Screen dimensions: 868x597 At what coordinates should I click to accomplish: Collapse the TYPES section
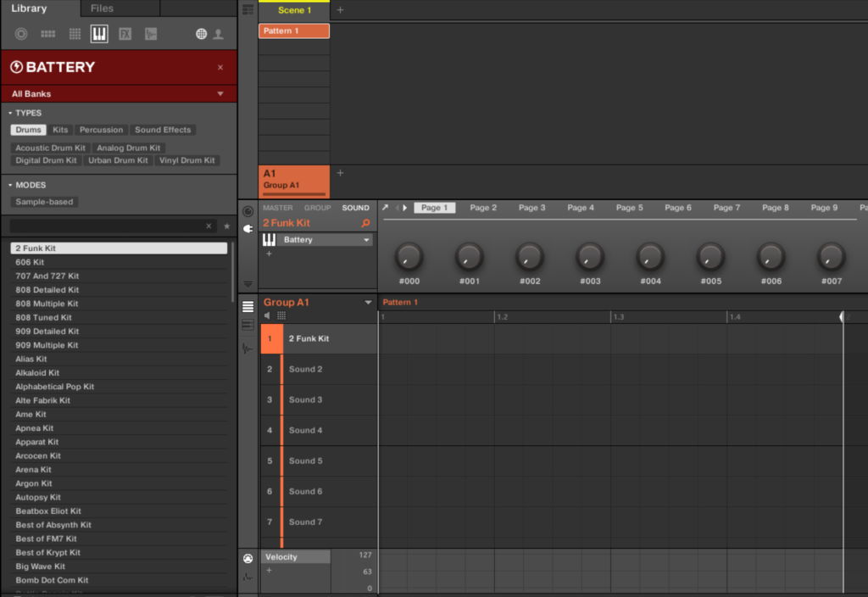[10, 113]
